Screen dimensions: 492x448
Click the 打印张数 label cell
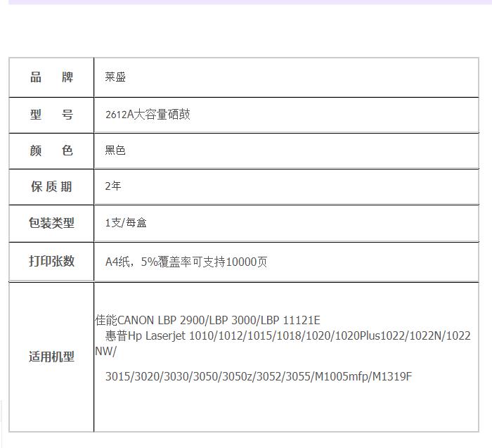pos(51,262)
